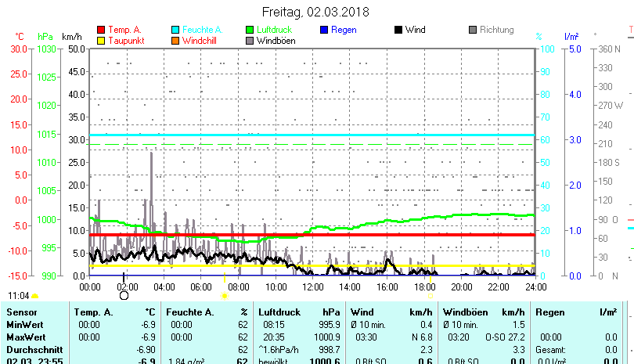The height and width of the screenshot is (364, 634).
Task: Click the chart title Freitag, 02.03.2018
Action: click(x=315, y=12)
